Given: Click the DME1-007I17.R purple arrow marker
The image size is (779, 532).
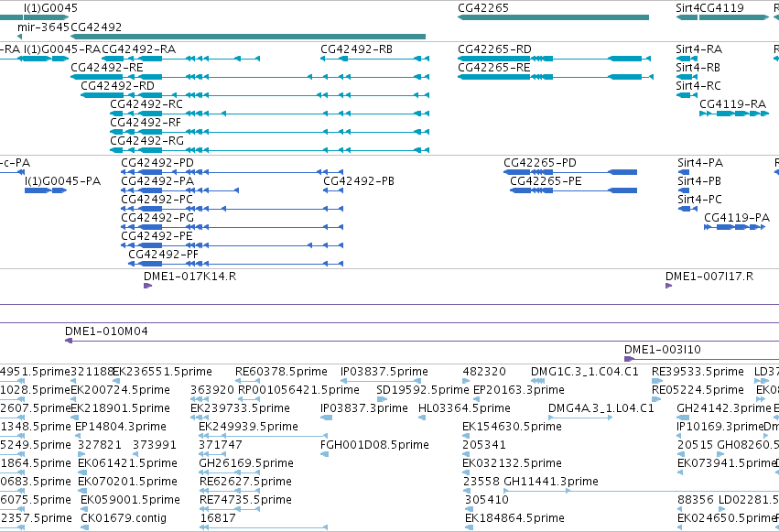Looking at the screenshot, I should click(x=669, y=286).
